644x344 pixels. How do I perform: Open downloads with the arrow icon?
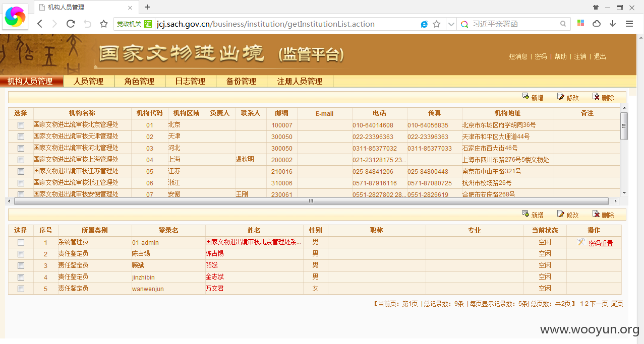pos(613,24)
